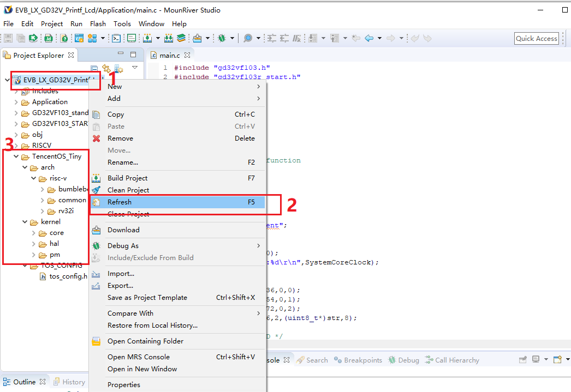
Task: Open the Debug As submenu
Action: click(x=178, y=246)
